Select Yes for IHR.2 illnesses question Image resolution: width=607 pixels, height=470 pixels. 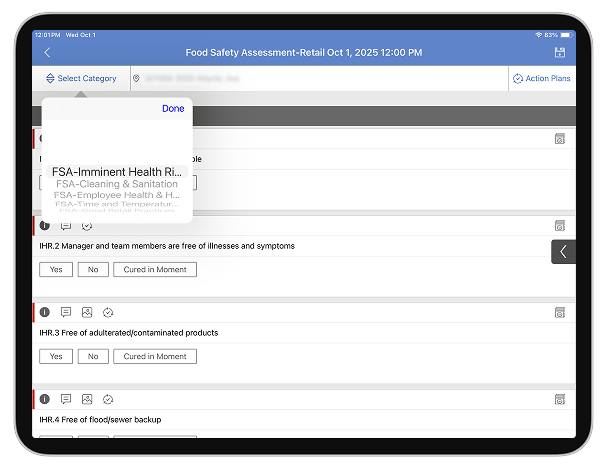click(x=55, y=270)
